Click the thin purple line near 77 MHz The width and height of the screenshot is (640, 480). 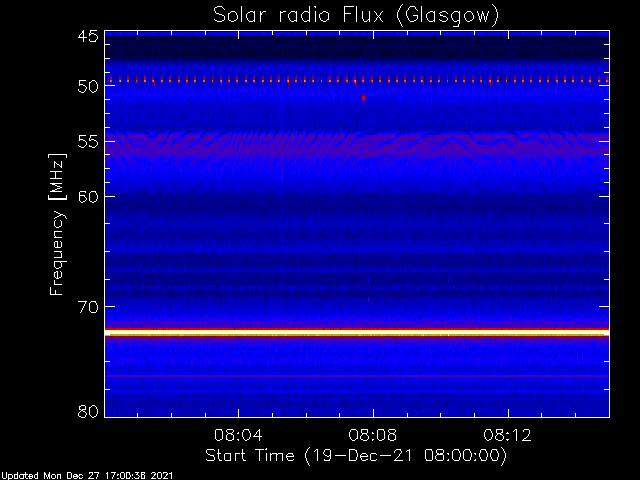pos(357,376)
